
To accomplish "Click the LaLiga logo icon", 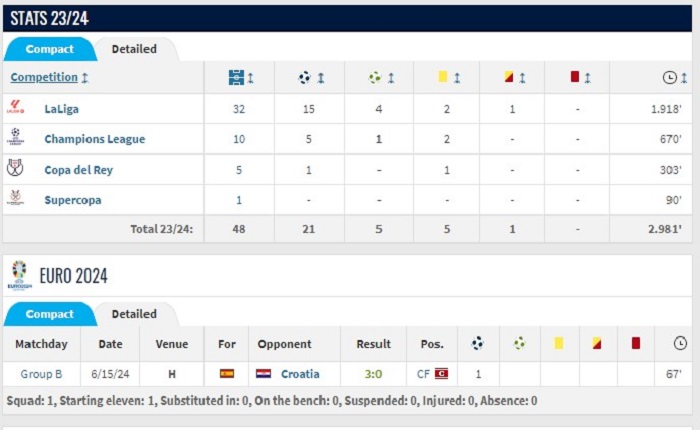I will pyautogui.click(x=16, y=107).
